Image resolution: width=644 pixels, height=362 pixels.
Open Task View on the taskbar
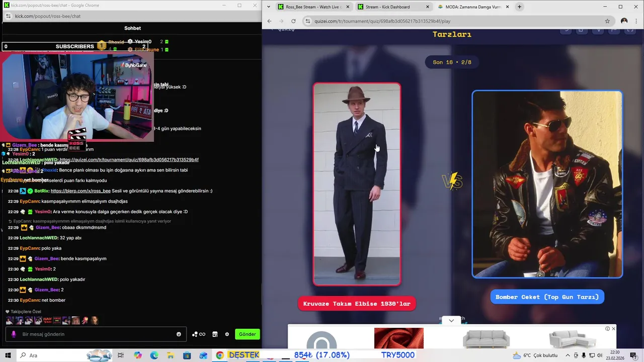(121, 355)
